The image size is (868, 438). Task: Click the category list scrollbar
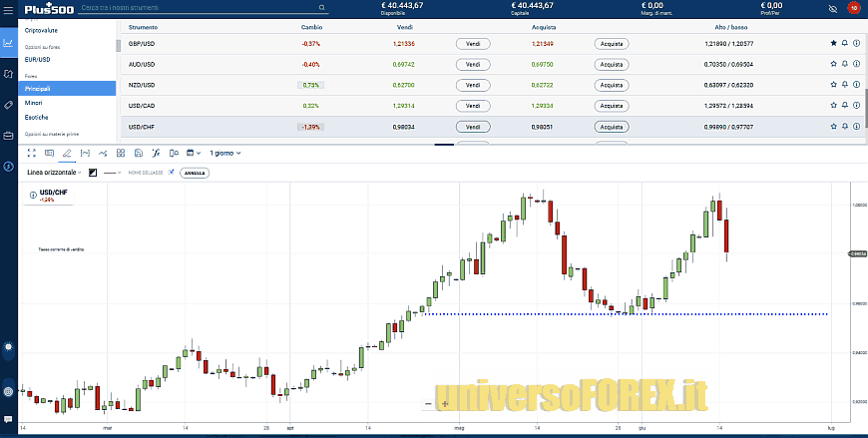118,46
